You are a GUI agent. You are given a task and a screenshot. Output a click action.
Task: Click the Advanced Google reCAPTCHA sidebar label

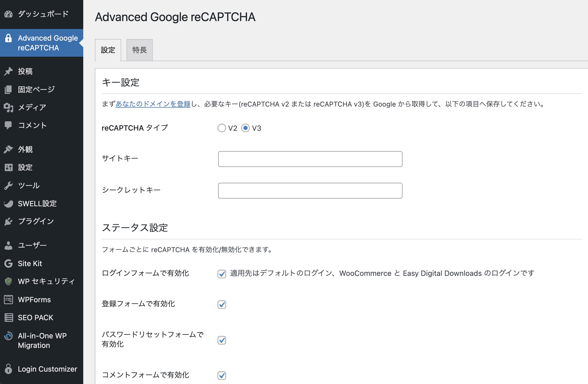tap(48, 43)
